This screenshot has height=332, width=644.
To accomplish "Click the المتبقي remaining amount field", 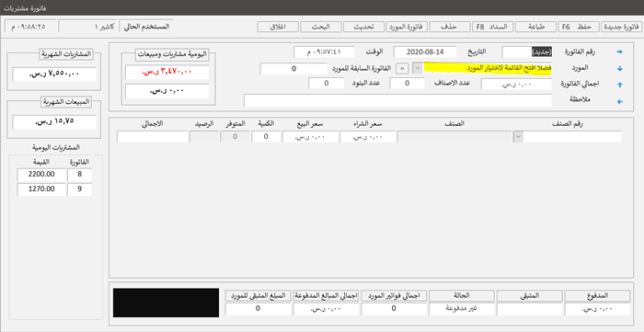I will pyautogui.click(x=529, y=309).
